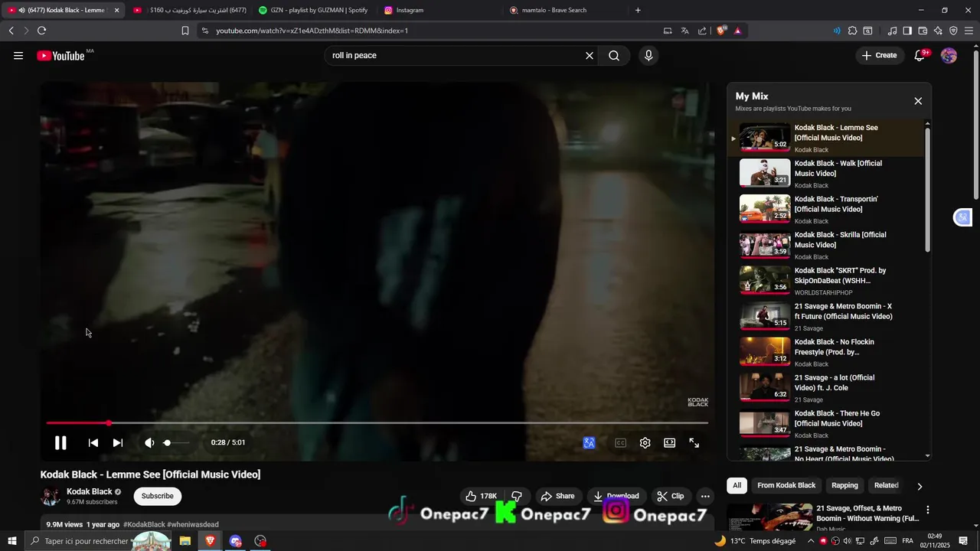The height and width of the screenshot is (551, 980).
Task: Share the video
Action: pyautogui.click(x=557, y=496)
